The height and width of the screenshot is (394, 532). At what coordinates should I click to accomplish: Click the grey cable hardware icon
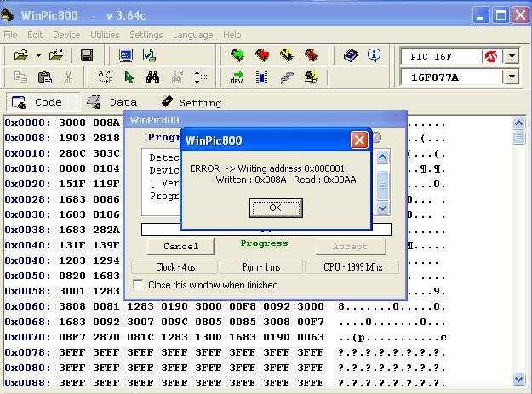287,77
